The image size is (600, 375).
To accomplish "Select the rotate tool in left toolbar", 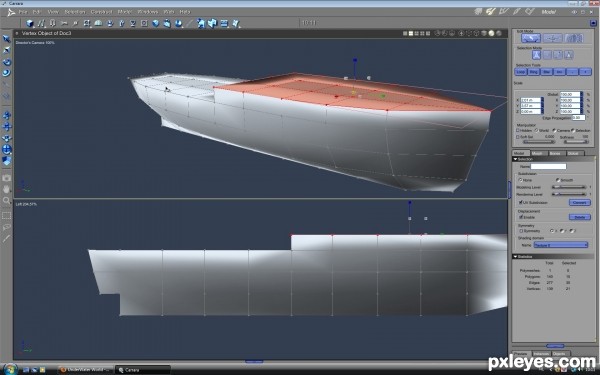I will click(x=7, y=62).
